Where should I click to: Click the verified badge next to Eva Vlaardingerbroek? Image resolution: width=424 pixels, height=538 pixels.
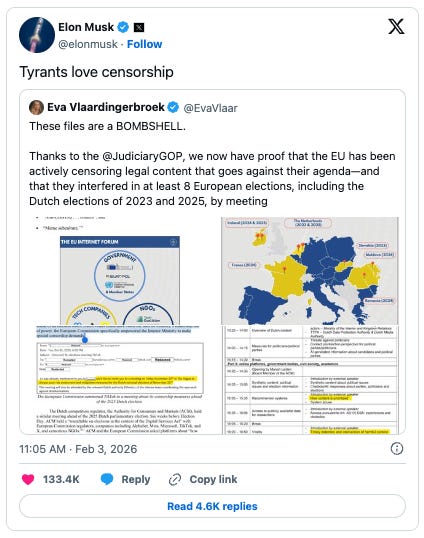point(173,107)
